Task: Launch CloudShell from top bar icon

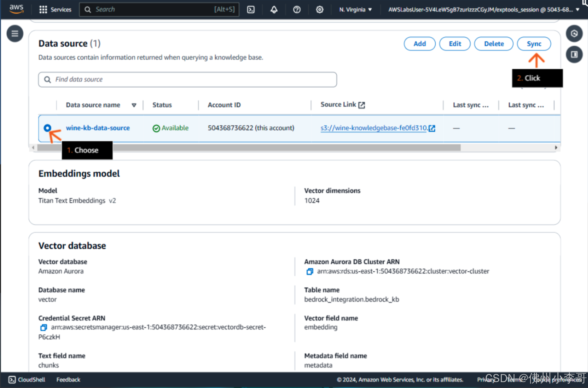Action: tap(251, 10)
